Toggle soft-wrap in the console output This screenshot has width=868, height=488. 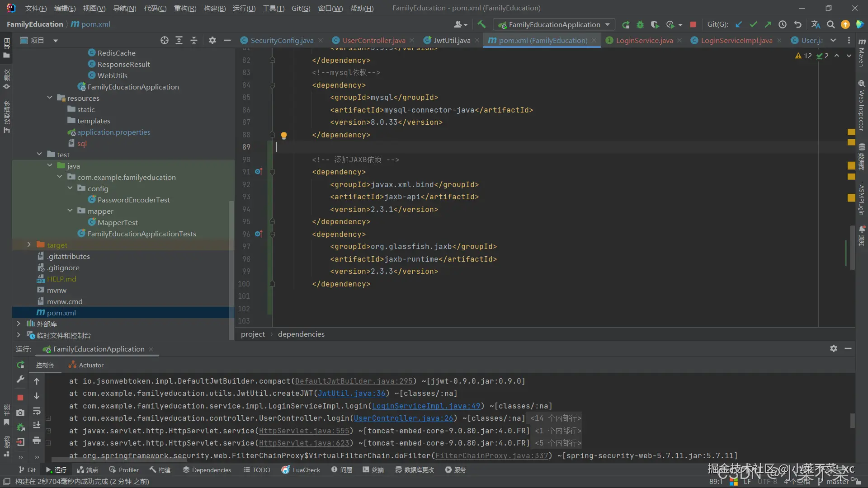pos(37,411)
